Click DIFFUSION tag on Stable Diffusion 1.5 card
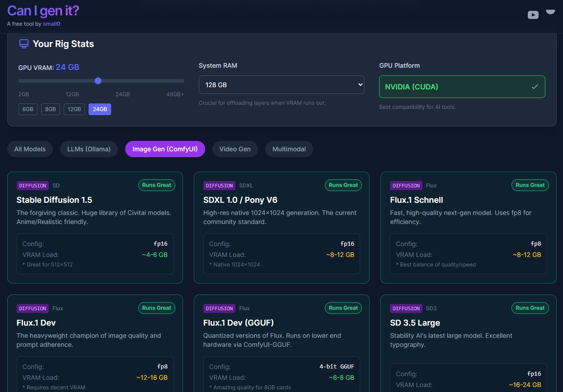The width and height of the screenshot is (563, 392). tap(33, 186)
